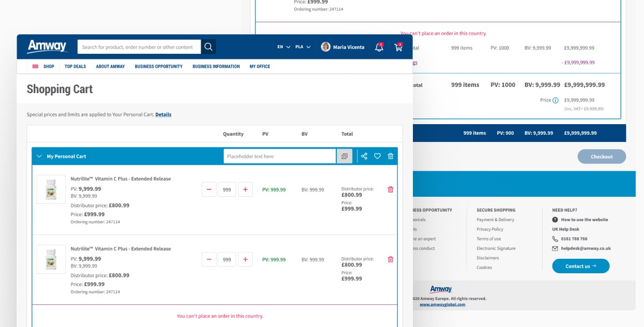This screenshot has height=327, width=644.
Task: Click second Vitamin C Plus product thumbnail
Action: (51, 259)
